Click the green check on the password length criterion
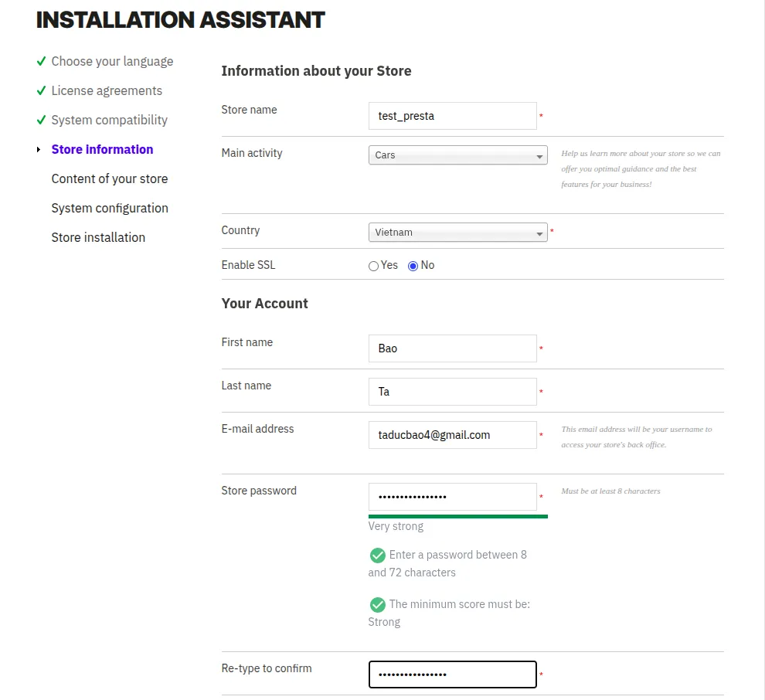 click(378, 555)
